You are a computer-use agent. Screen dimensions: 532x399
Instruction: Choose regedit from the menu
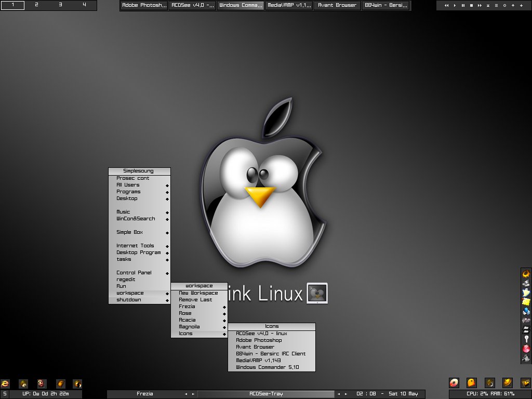(139, 280)
